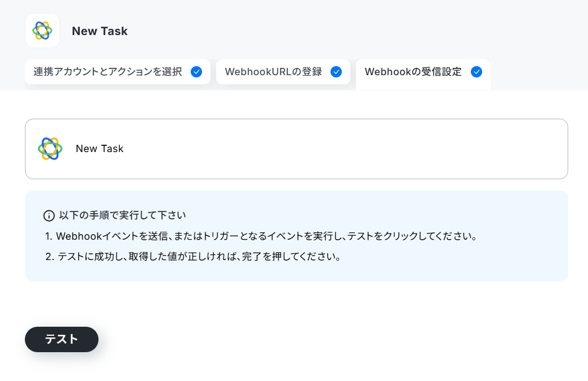This screenshot has height=381, width=588.
Task: Click the app logo in the page header
Action: (42, 31)
